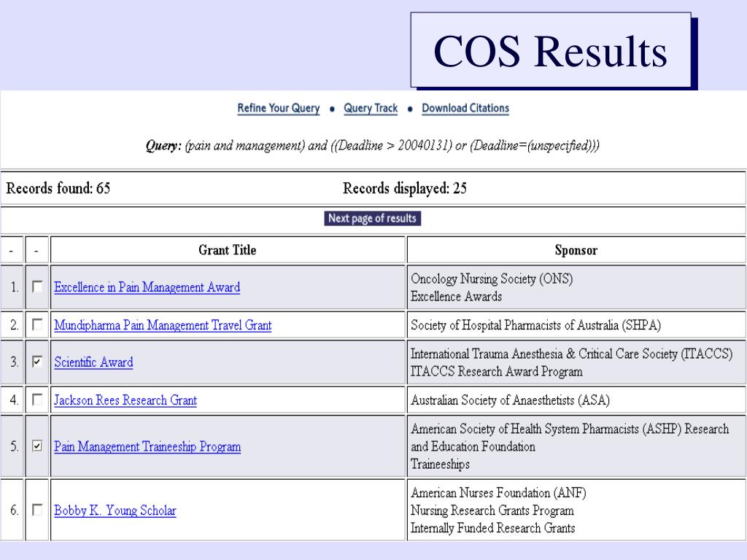Viewport: 747px width, 560px height.
Task: Open Excellence in Pain Management Award grant
Action: pyautogui.click(x=147, y=287)
